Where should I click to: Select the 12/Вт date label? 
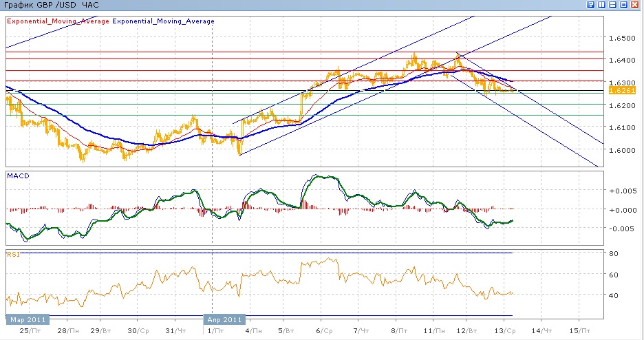[466, 330]
